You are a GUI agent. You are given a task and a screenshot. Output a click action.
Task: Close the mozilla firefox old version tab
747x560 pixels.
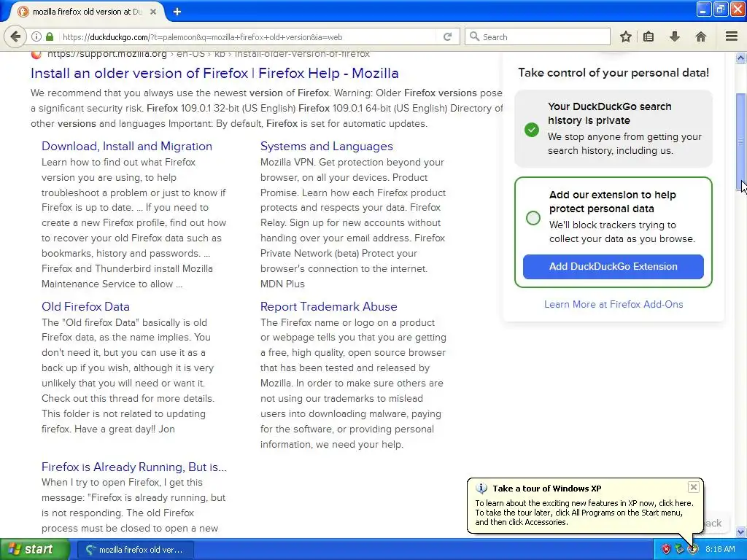click(x=153, y=12)
